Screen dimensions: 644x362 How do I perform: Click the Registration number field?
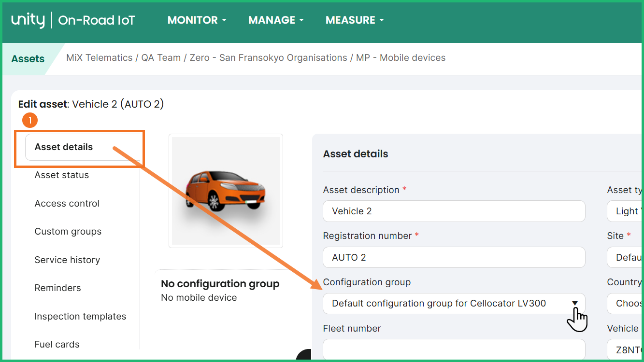[454, 257]
